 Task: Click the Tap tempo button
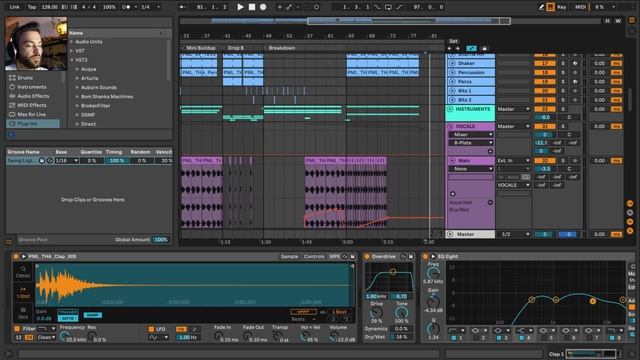click(x=31, y=7)
